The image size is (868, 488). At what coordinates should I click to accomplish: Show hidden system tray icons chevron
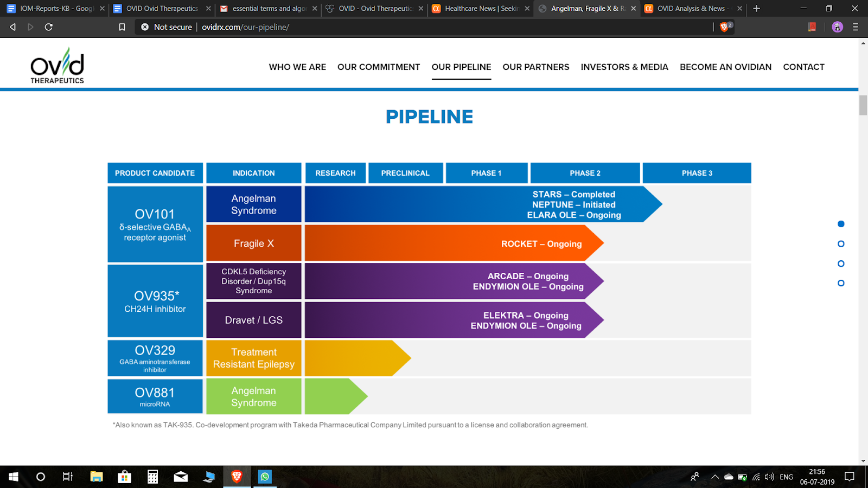click(715, 477)
